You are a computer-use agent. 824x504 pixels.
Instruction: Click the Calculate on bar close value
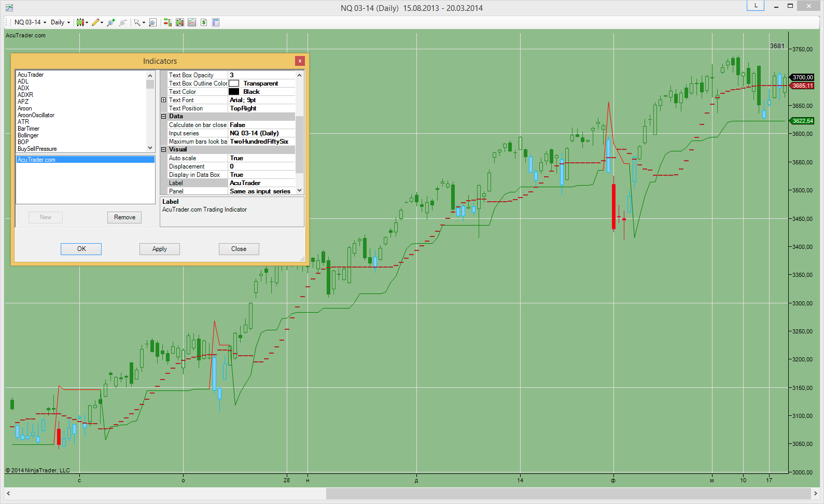[x=262, y=125]
